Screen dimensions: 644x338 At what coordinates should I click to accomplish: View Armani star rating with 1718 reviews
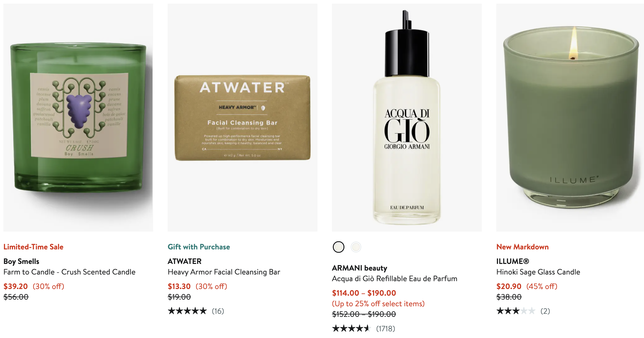coord(363,328)
